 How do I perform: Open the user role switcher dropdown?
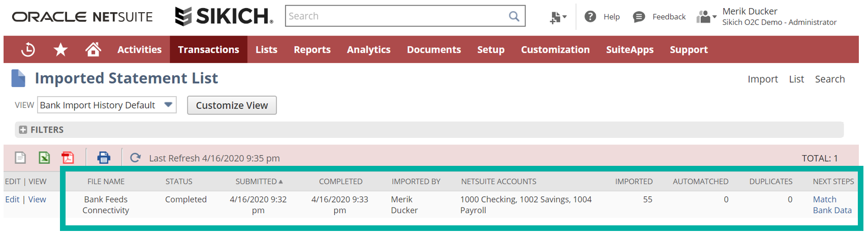(706, 17)
